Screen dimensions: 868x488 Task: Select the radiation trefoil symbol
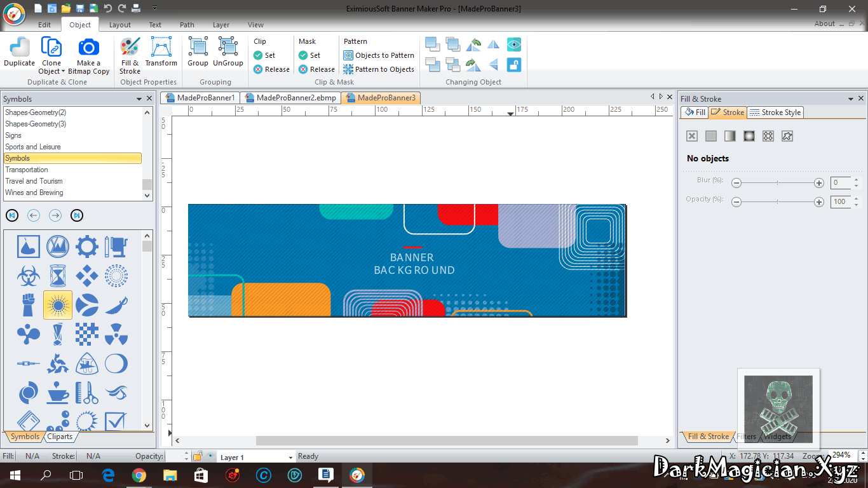pos(116,334)
